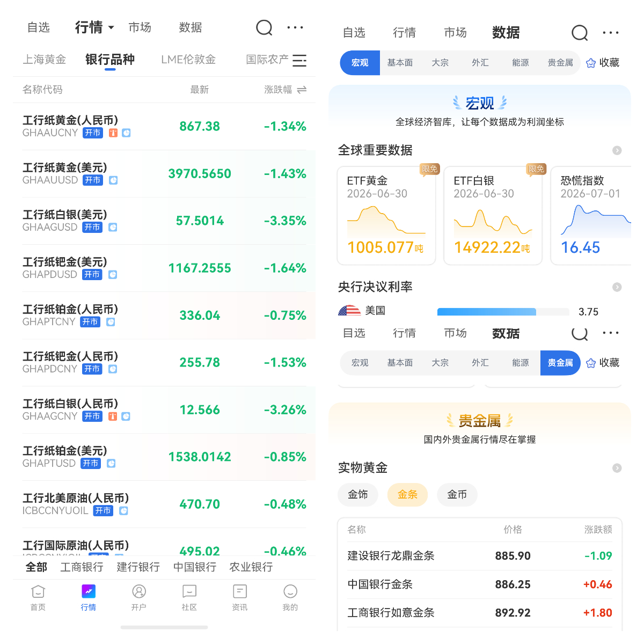Filter quotes by 农业银行
This screenshot has width=644, height=644.
click(251, 567)
